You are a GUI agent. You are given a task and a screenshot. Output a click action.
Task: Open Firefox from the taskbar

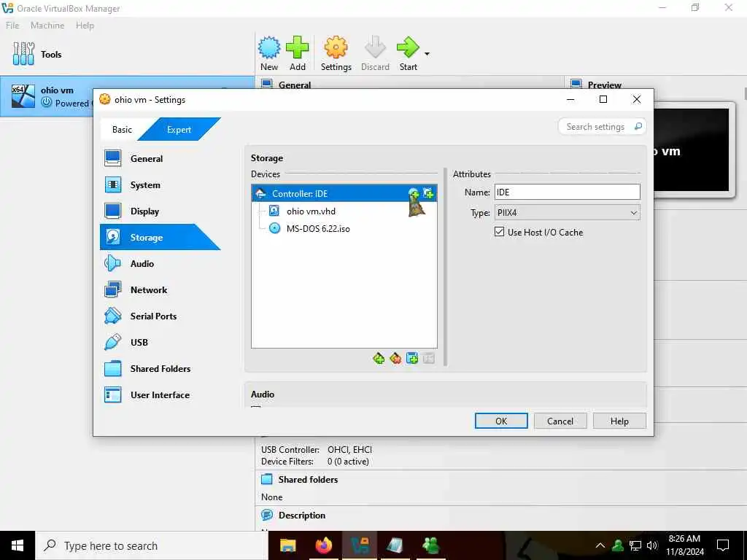click(323, 545)
